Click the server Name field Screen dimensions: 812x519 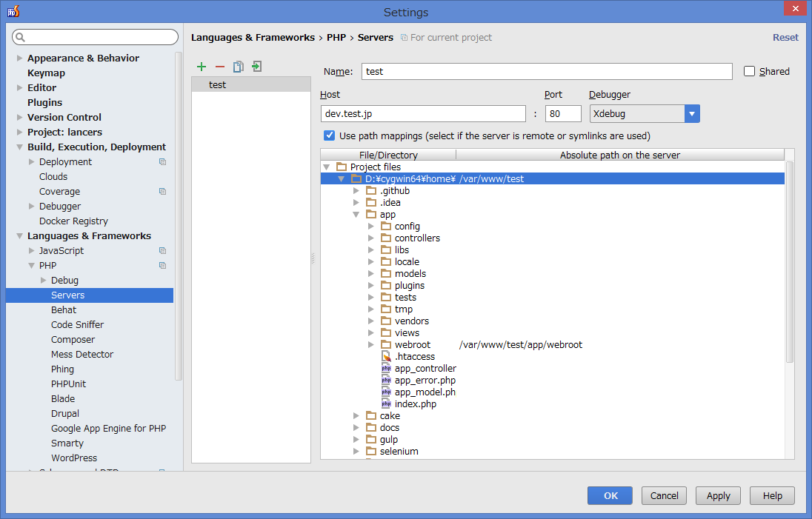tap(547, 71)
